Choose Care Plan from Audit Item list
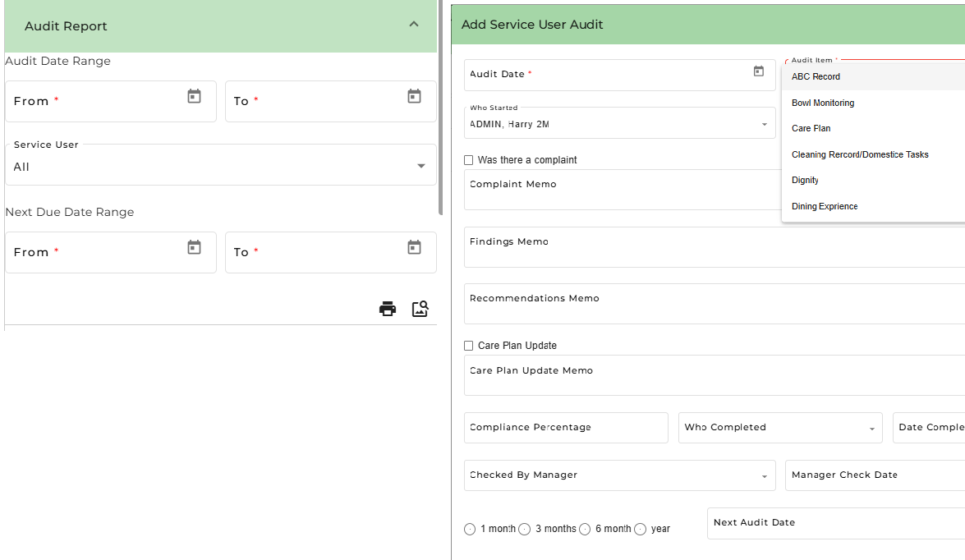 (x=873, y=129)
